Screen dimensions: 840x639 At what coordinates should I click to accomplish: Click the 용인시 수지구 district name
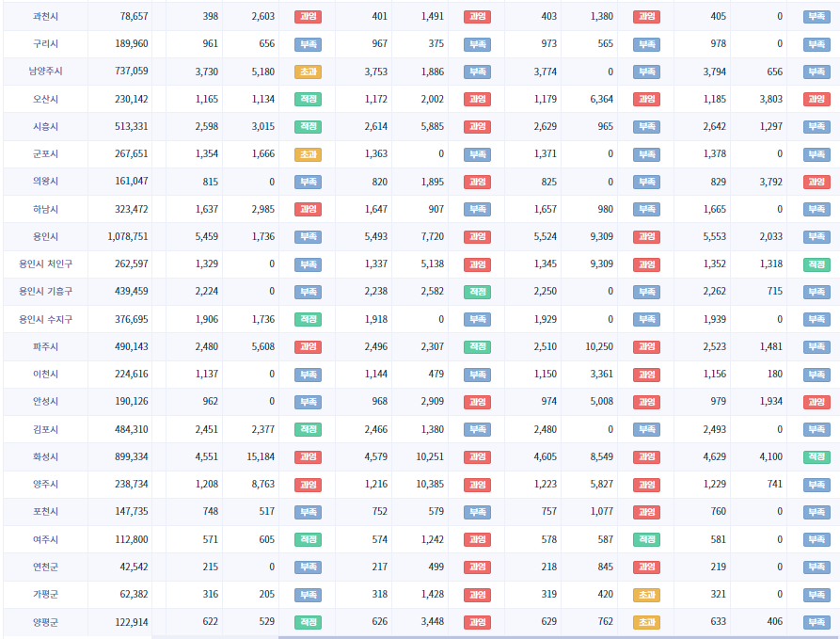pyautogui.click(x=45, y=319)
